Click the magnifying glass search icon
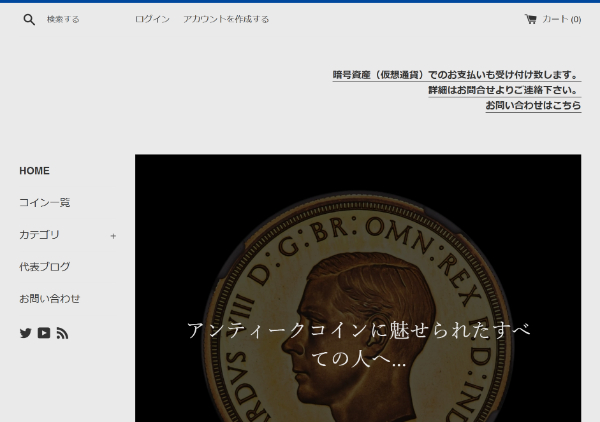The width and height of the screenshot is (600, 422). point(29,19)
